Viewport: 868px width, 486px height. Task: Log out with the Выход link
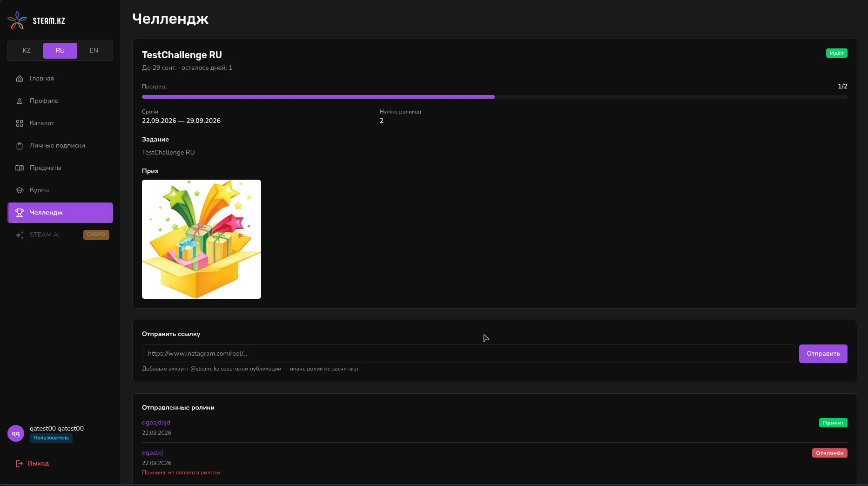[32, 464]
